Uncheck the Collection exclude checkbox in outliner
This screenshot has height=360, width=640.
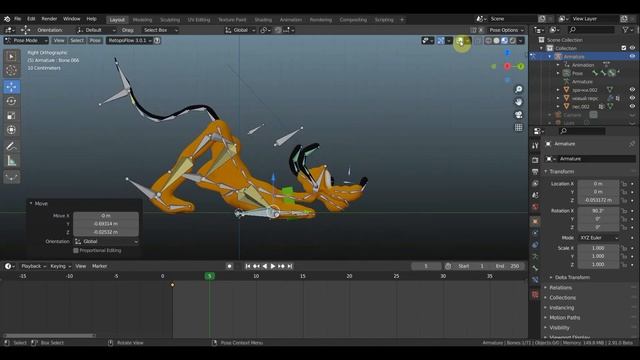pos(624,48)
